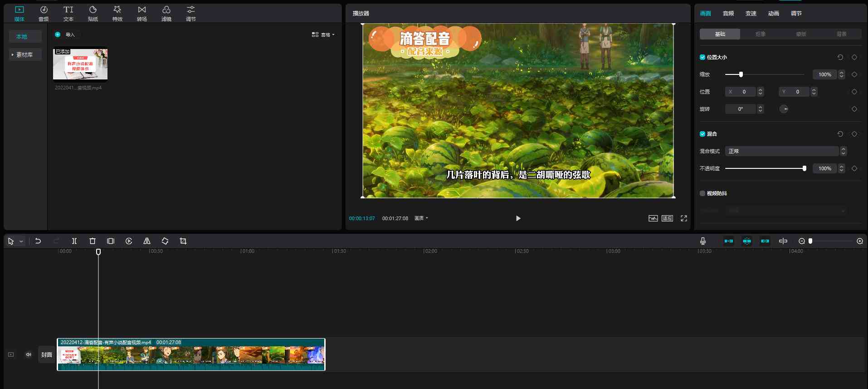Step the 缩放 scale value spinner
The image size is (868, 389).
tap(841, 74)
